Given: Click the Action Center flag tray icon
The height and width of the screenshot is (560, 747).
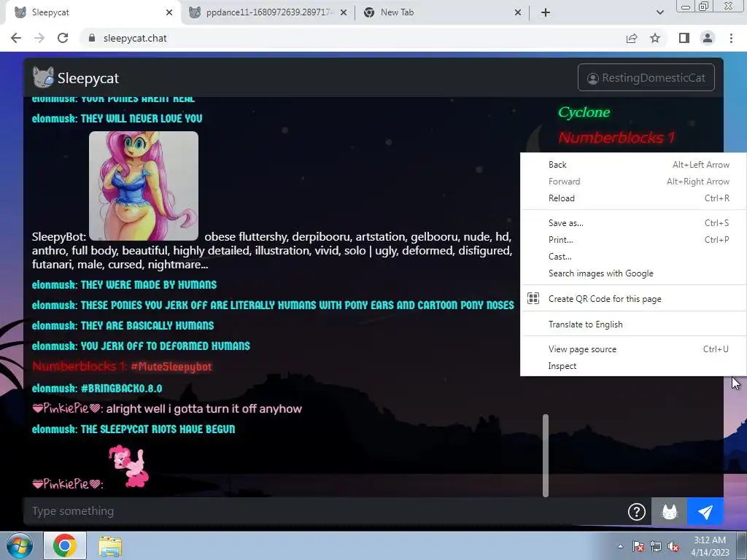Looking at the screenshot, I should [x=638, y=546].
